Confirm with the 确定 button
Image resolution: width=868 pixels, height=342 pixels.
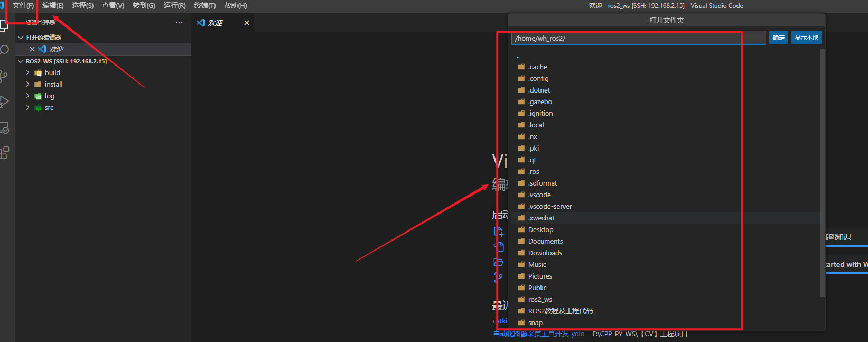[779, 38]
